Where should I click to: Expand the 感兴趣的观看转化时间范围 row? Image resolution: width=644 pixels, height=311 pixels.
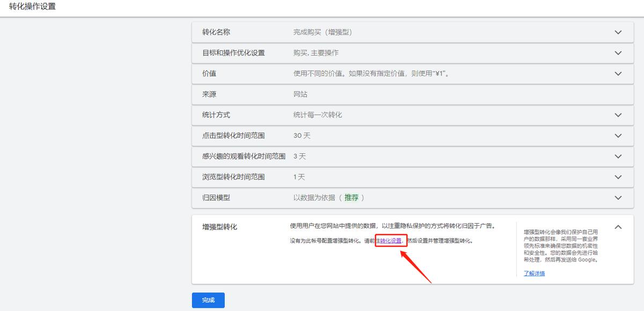pyautogui.click(x=617, y=156)
